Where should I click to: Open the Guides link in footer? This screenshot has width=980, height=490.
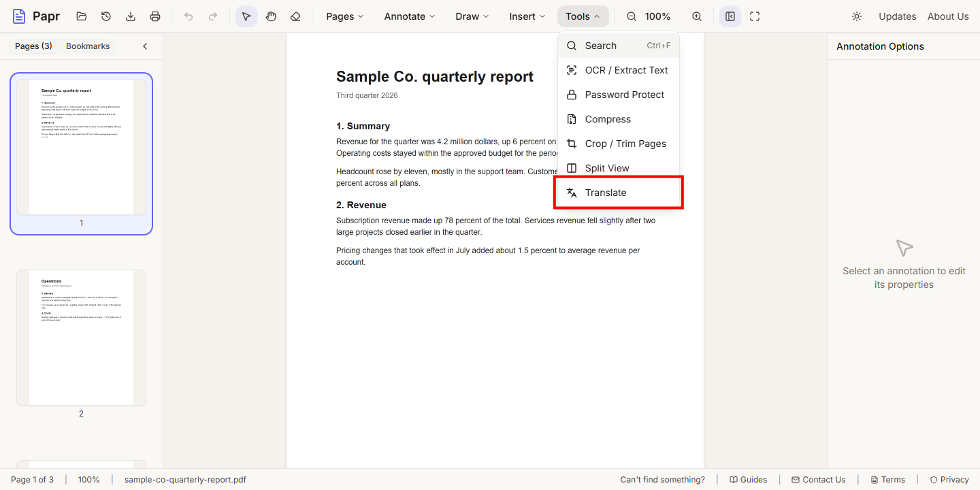[748, 480]
